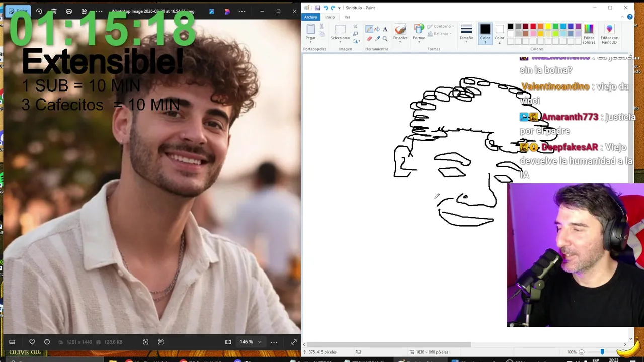644x362 pixels.
Task: Select Color 1 in Paint
Action: [485, 33]
